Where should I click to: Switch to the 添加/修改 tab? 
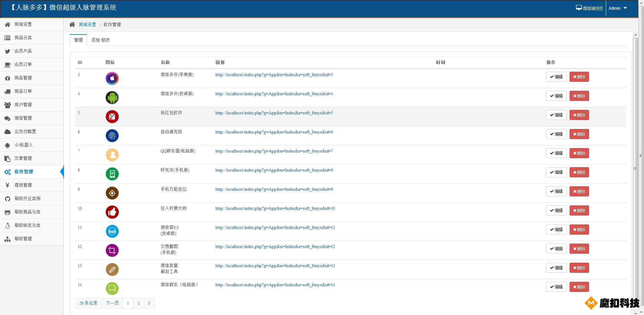[x=101, y=40]
